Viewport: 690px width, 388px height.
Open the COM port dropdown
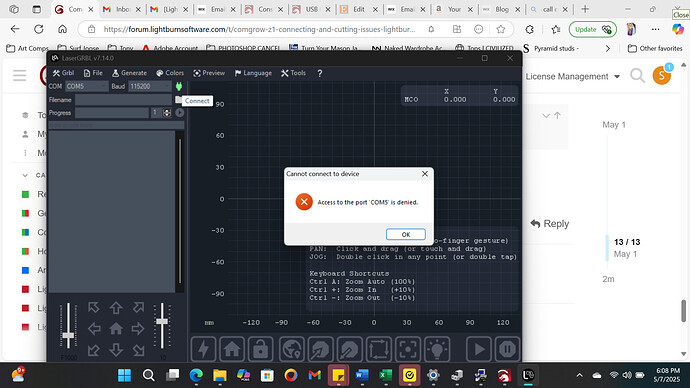pos(86,86)
